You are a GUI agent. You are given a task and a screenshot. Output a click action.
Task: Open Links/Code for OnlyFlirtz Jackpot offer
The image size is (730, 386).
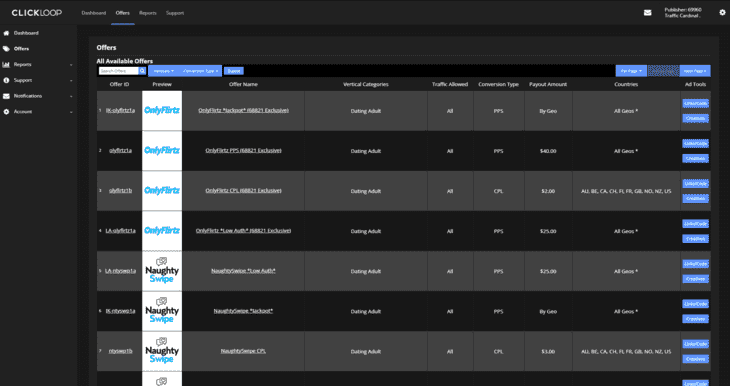pyautogui.click(x=696, y=103)
